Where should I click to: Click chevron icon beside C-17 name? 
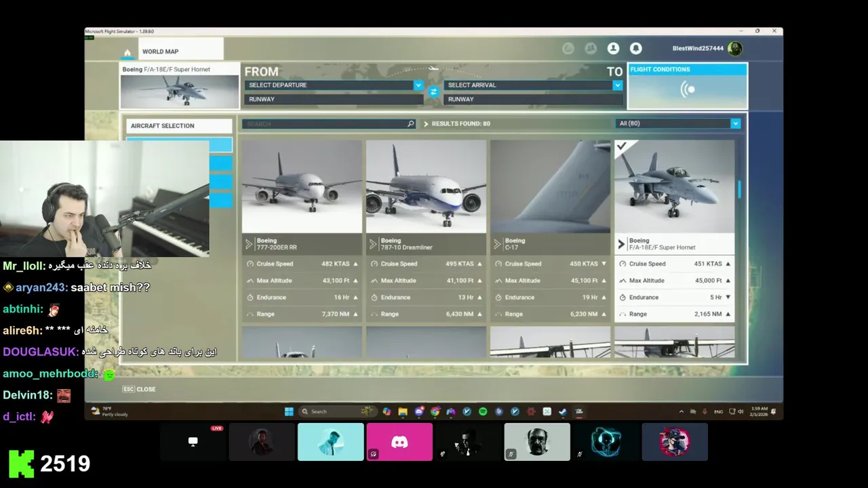tap(498, 244)
